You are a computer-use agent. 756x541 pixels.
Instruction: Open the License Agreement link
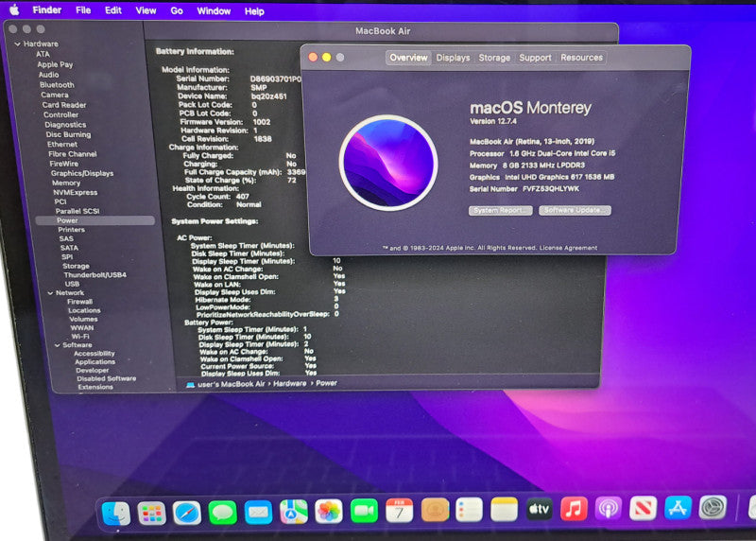pyautogui.click(x=568, y=248)
